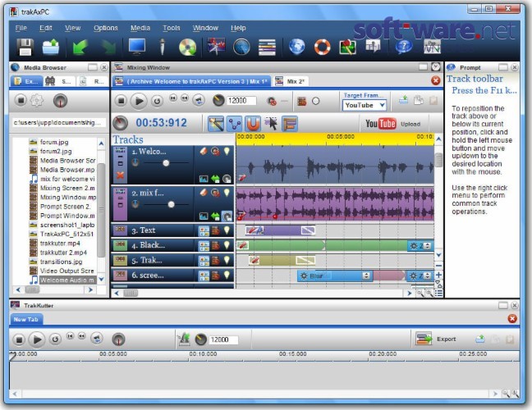Select transitions.jpg in the file list

(61, 262)
